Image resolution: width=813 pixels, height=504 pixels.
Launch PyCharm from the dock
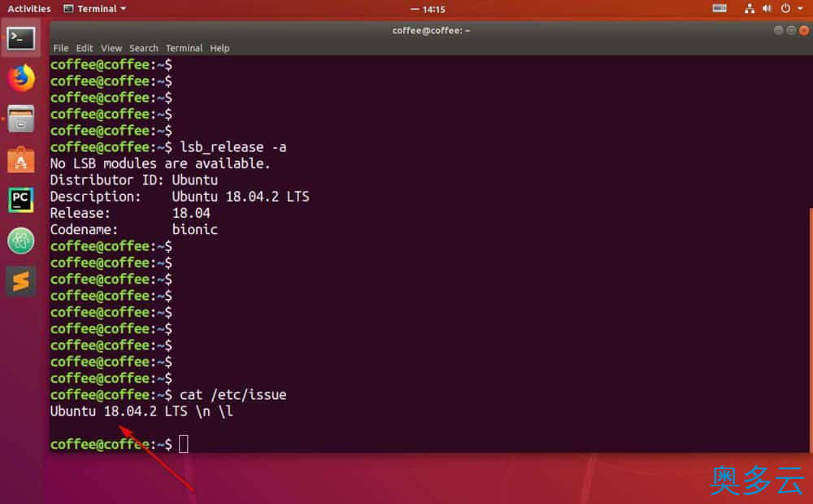point(21,200)
